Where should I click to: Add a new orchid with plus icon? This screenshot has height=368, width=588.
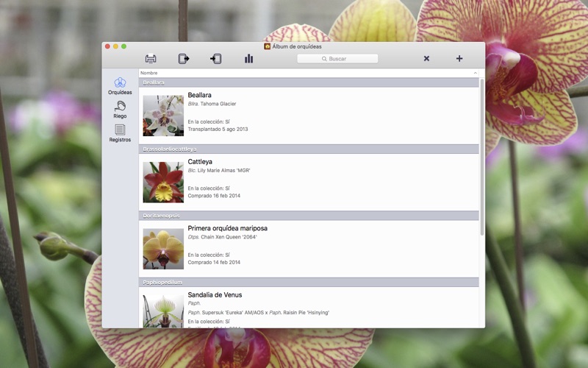tap(459, 59)
